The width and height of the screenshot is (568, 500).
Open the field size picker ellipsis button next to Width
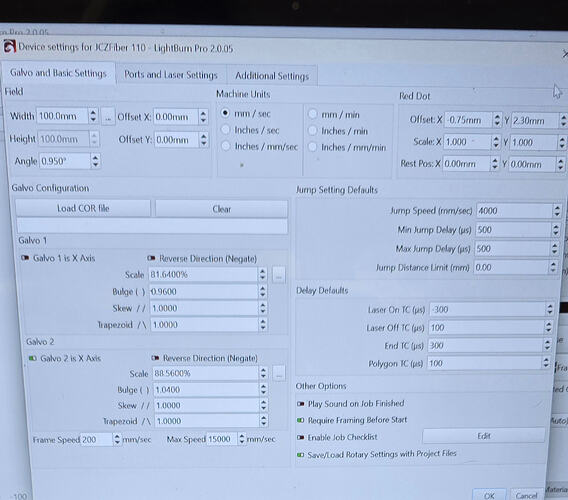coord(108,117)
